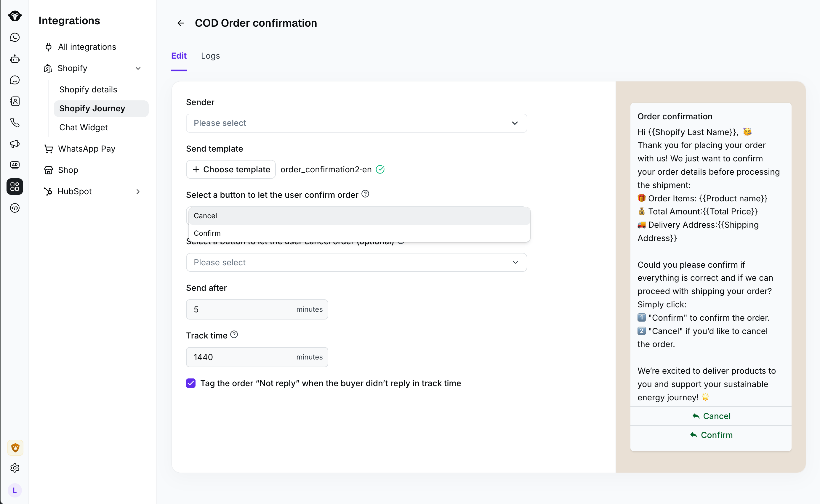The image size is (820, 504).
Task: Open the user avatar labeled L
Action: coord(15,490)
